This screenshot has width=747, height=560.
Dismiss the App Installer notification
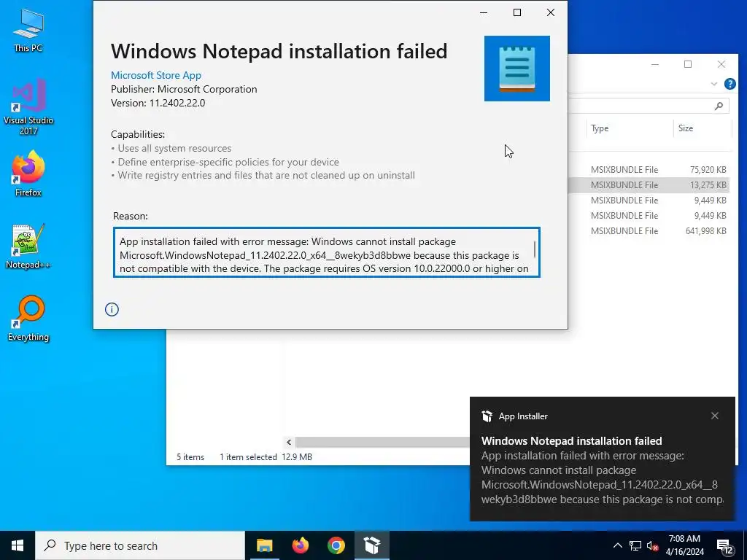coord(715,416)
